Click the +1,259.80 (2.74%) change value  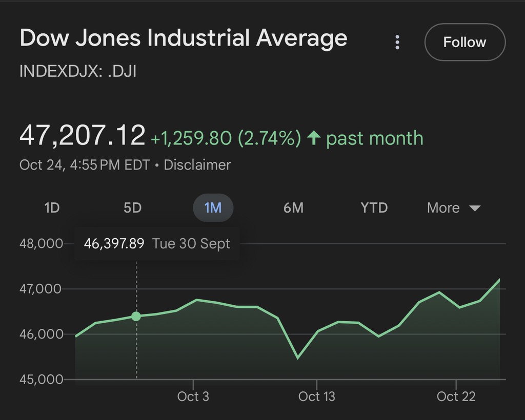[x=226, y=138]
